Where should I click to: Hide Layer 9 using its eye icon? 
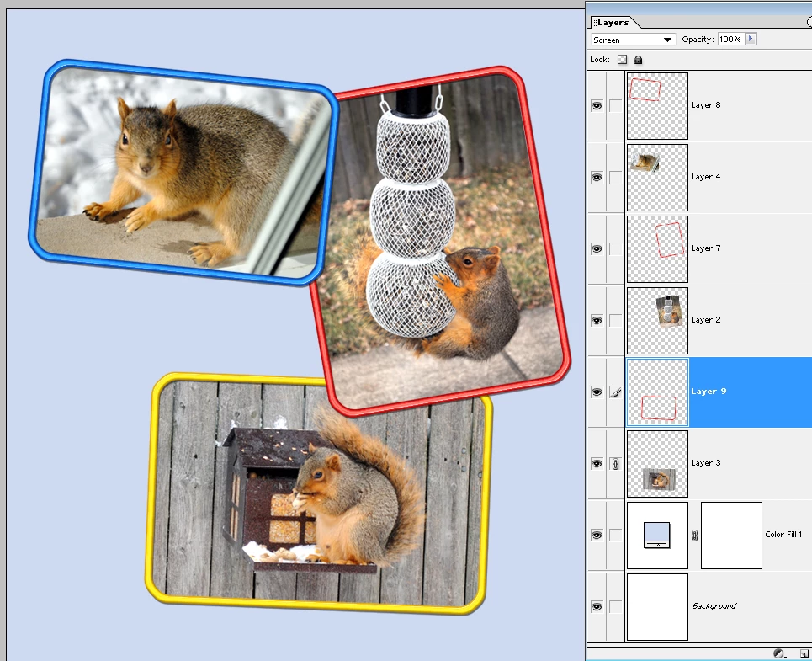click(x=597, y=392)
